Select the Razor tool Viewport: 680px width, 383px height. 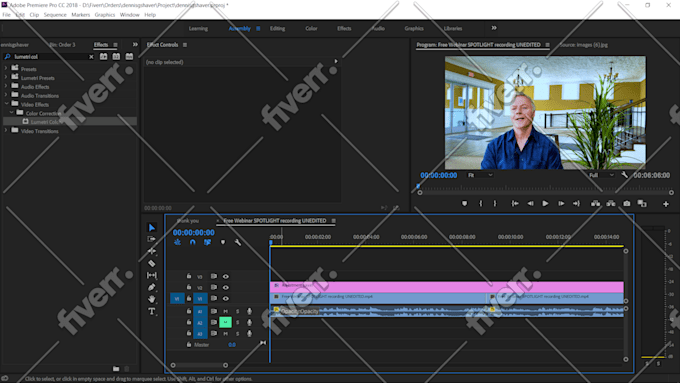pyautogui.click(x=151, y=263)
